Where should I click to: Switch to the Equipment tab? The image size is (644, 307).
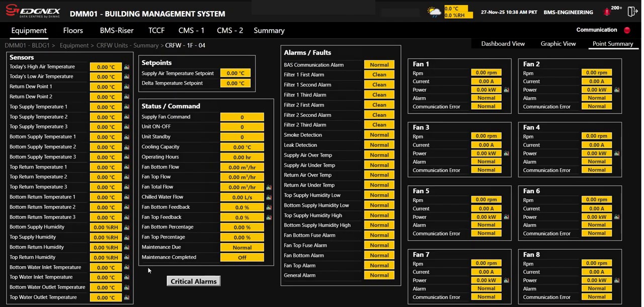click(29, 31)
